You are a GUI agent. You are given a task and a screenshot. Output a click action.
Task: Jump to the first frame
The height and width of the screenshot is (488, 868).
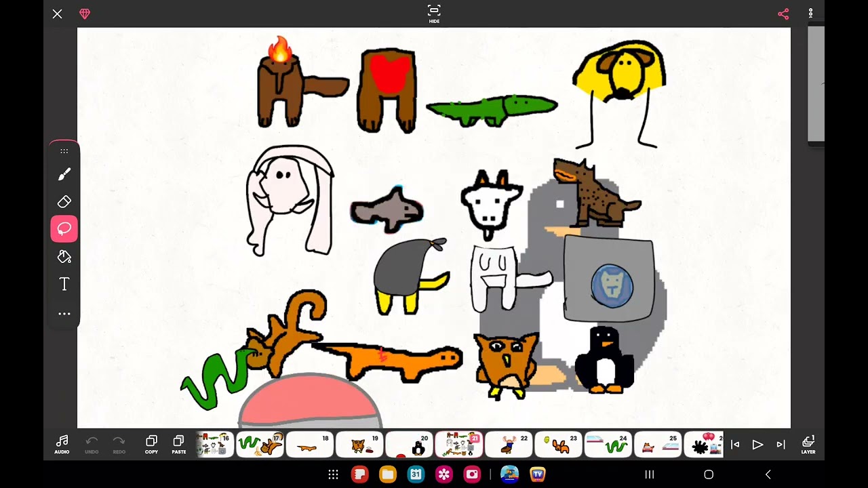point(735,445)
